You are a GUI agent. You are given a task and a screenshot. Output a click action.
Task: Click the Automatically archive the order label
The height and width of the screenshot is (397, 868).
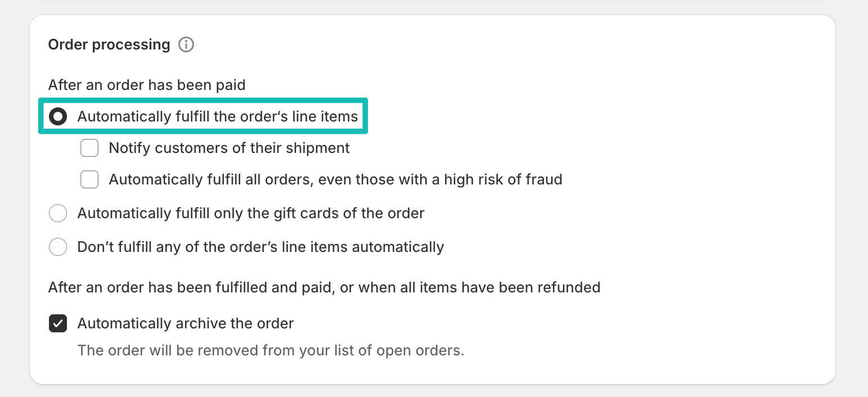185,323
